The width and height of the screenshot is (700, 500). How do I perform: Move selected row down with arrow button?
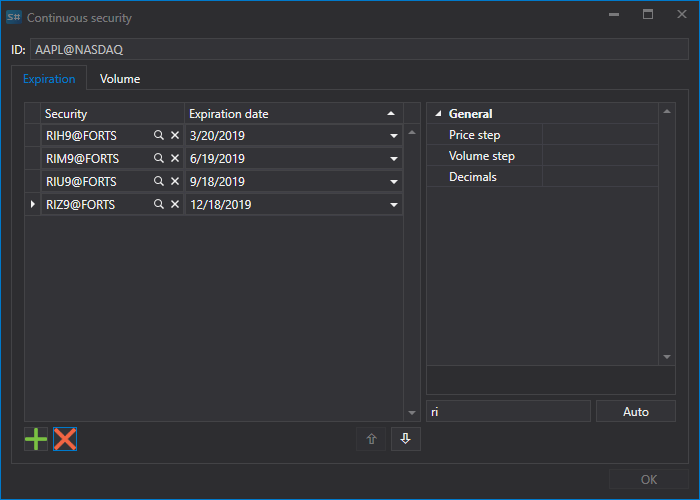point(406,439)
